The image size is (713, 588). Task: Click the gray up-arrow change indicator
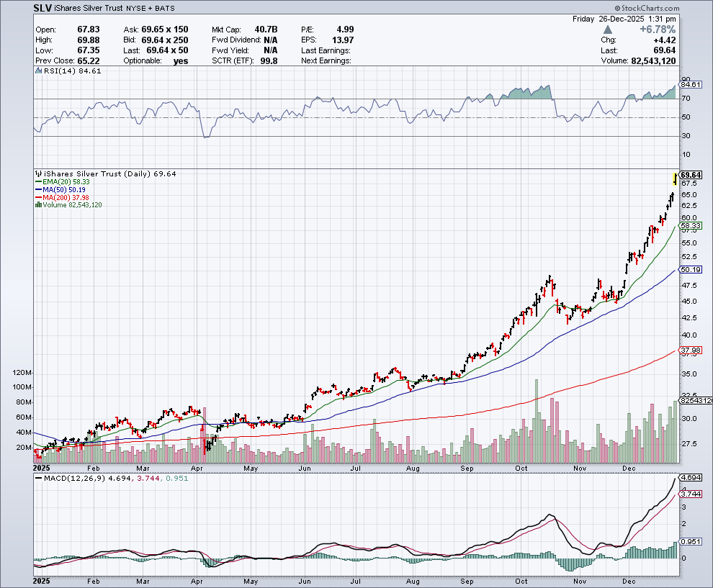tap(608, 30)
